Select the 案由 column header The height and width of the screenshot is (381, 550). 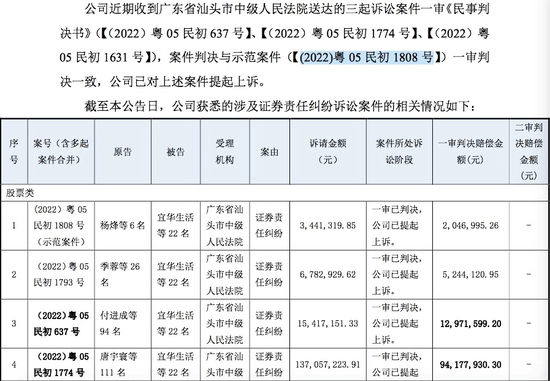pos(269,152)
